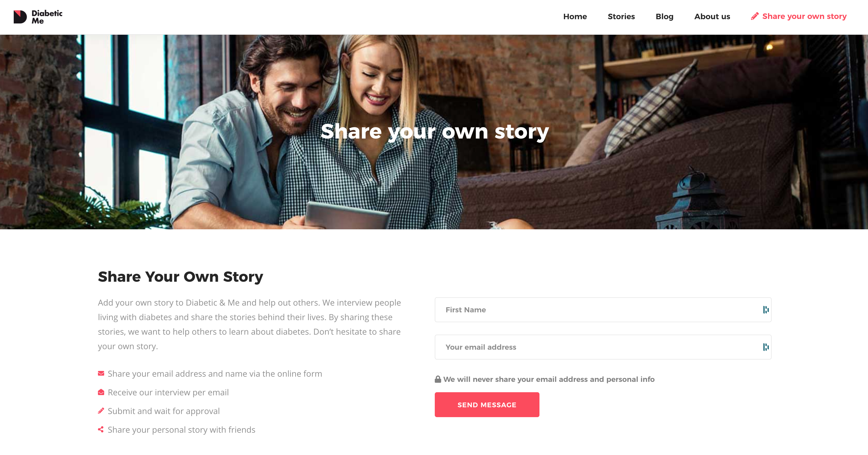Click password manager icon in First Name field
Image resolution: width=868 pixels, height=455 pixels.
tap(766, 310)
